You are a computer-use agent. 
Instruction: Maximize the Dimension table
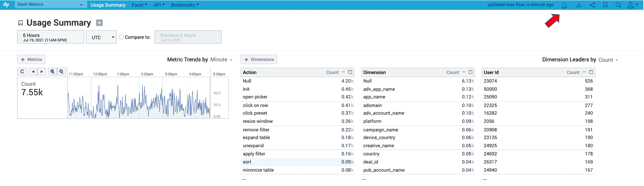pyautogui.click(x=471, y=72)
